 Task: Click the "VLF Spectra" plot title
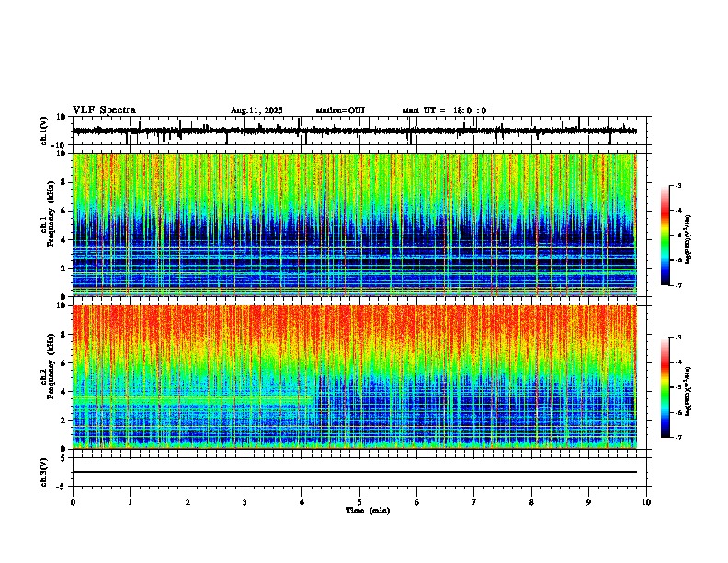(104, 110)
